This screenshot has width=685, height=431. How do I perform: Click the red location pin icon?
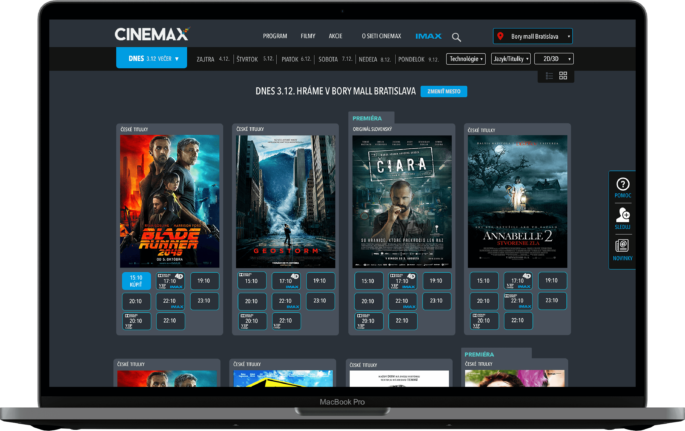(500, 36)
